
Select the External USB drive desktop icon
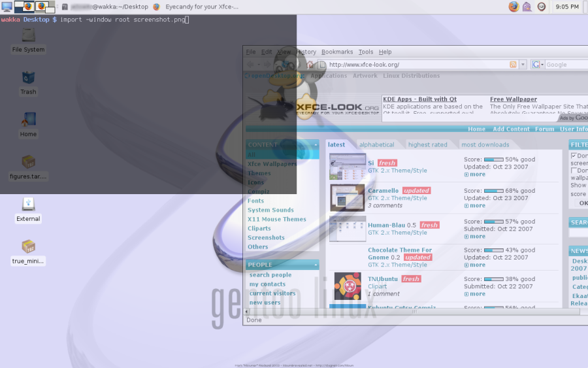click(28, 210)
